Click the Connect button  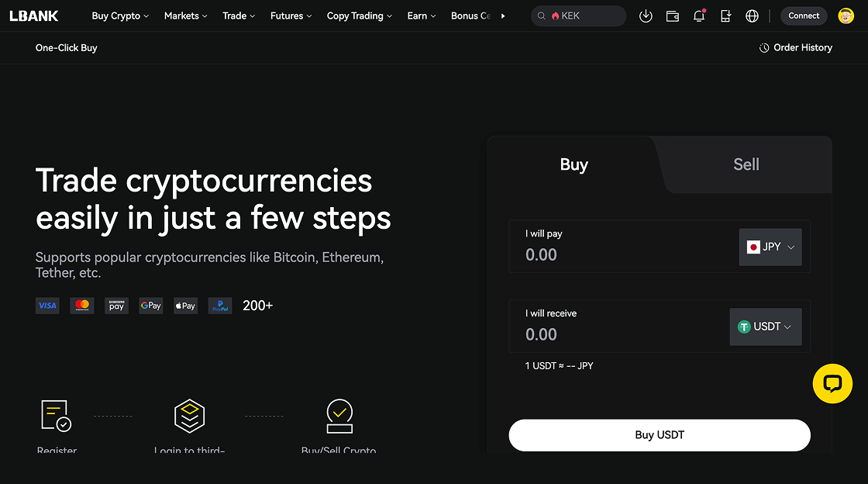coord(804,16)
